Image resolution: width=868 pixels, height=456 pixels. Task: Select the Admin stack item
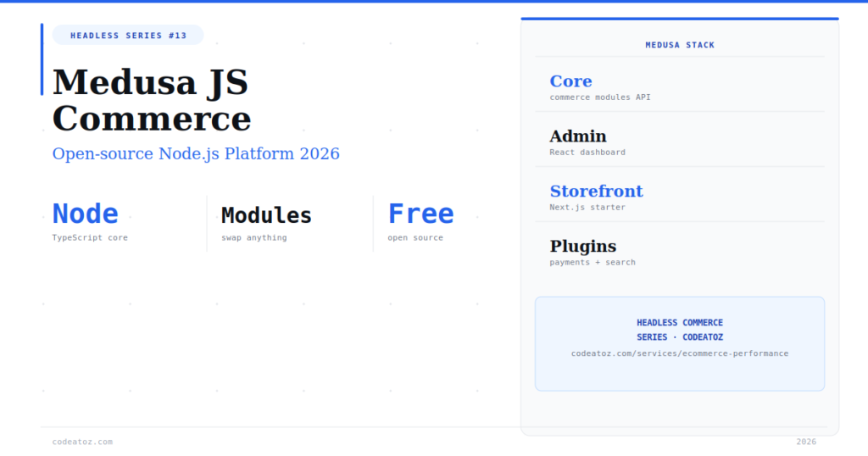[578, 136]
